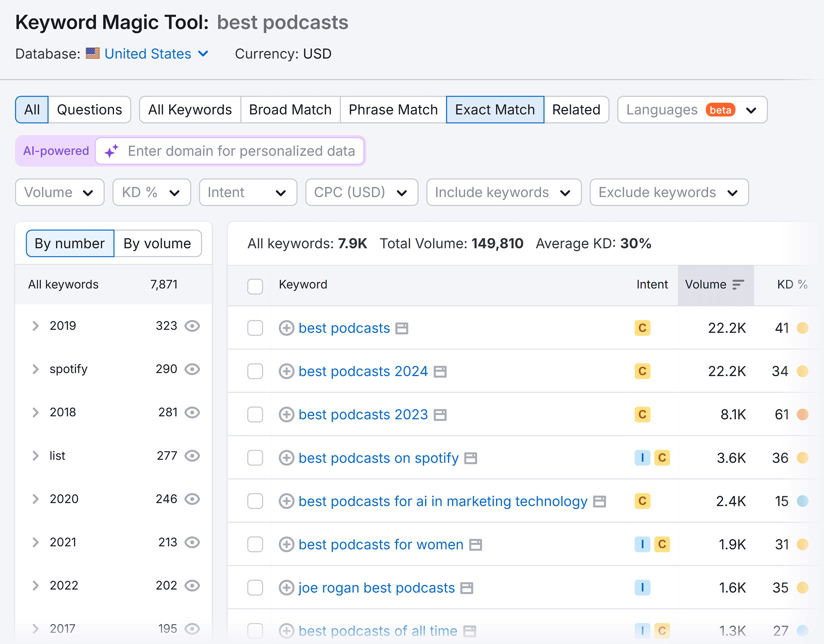Viewport: 824px width, 644px height.
Task: Click the AI sparkle icon in domain field
Action: pos(111,151)
